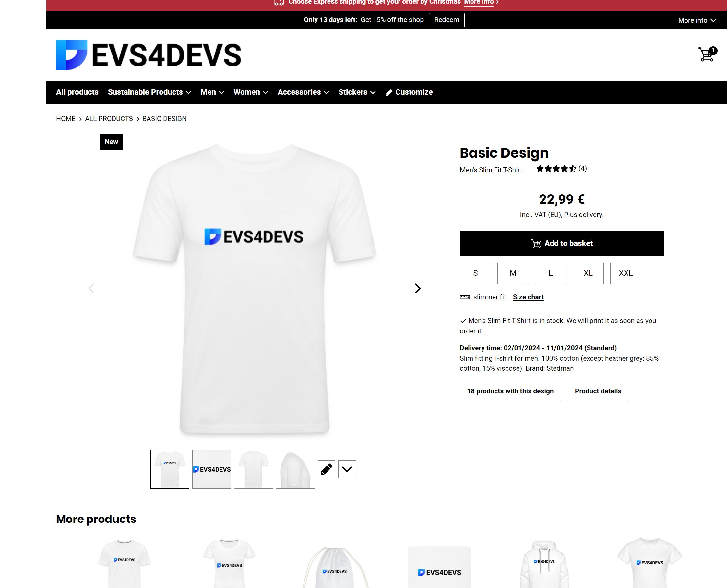Click the ruler icon beside slimmer fit
Screen dimensions: 727x588
[x=465, y=297]
